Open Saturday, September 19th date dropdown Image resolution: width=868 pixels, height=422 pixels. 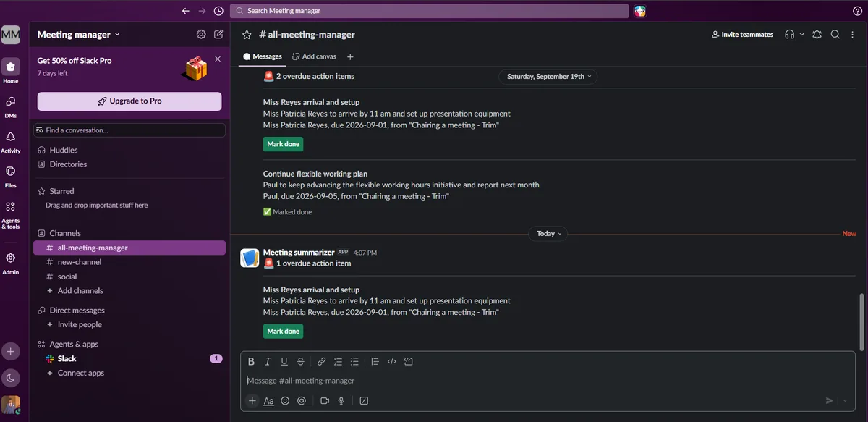[x=548, y=76]
